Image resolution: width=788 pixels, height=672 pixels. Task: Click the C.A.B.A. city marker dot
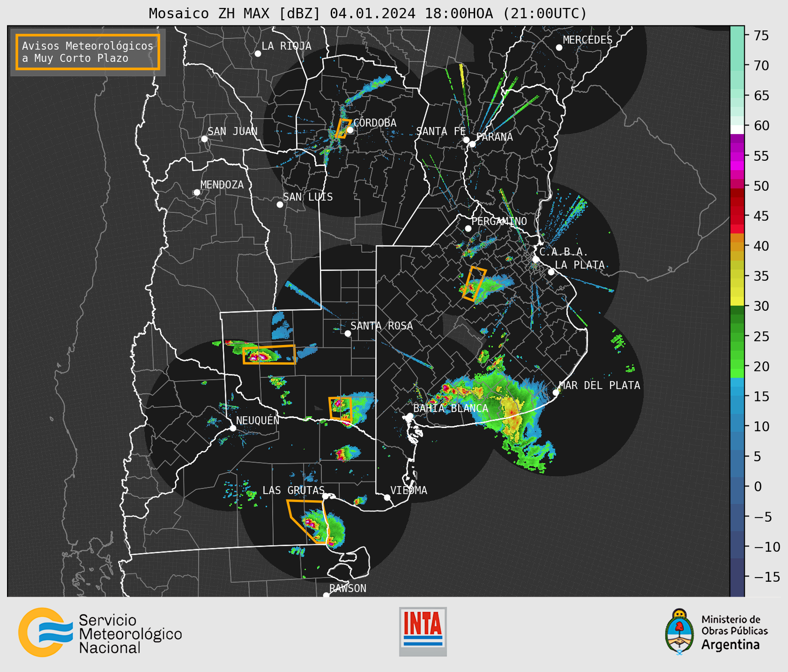pos(536,259)
